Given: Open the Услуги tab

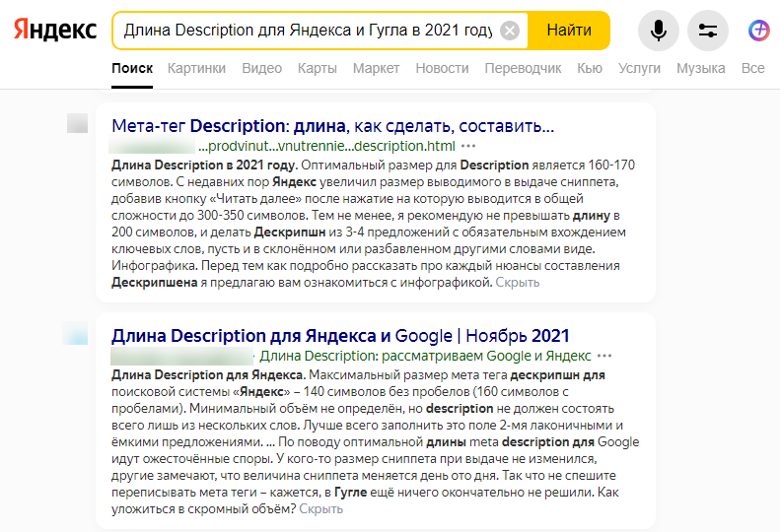Looking at the screenshot, I should (639, 68).
